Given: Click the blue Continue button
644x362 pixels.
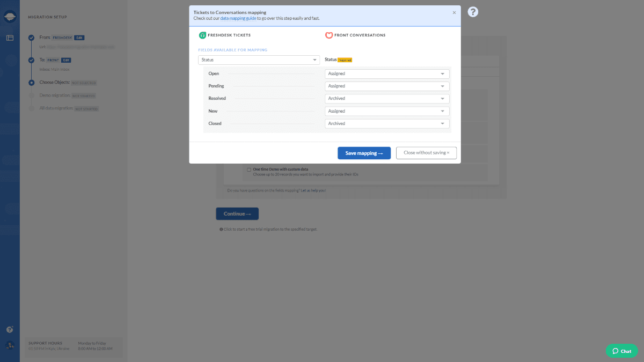Looking at the screenshot, I should (x=237, y=213).
